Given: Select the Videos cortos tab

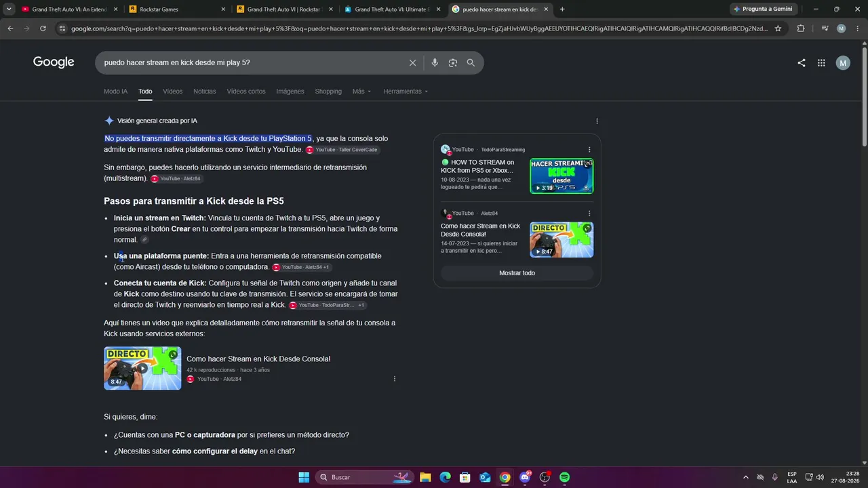Looking at the screenshot, I should (246, 91).
